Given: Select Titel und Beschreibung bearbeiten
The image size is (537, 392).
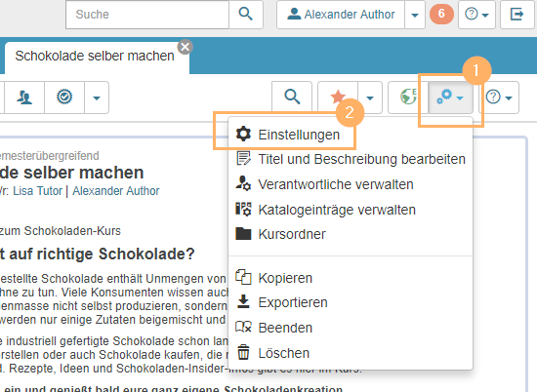Looking at the screenshot, I should 351,159.
